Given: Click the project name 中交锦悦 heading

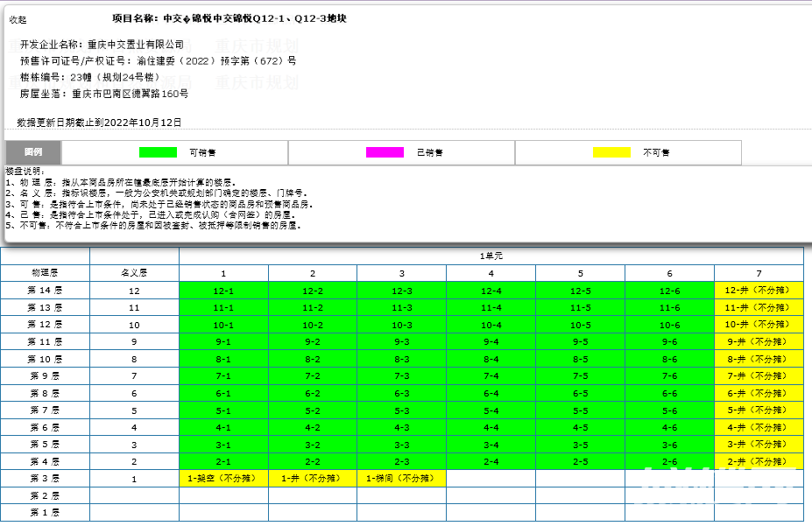Looking at the screenshot, I should (x=229, y=18).
